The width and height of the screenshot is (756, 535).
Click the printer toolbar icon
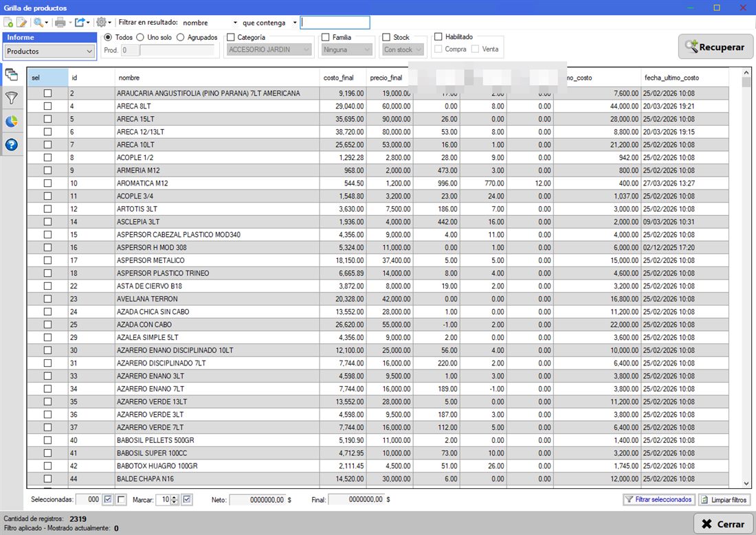click(60, 22)
